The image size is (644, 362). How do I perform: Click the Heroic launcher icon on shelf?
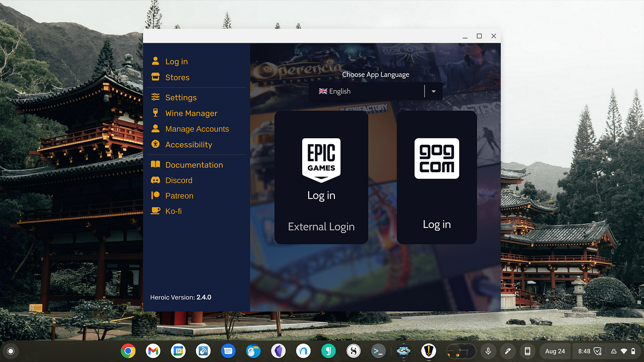click(429, 351)
